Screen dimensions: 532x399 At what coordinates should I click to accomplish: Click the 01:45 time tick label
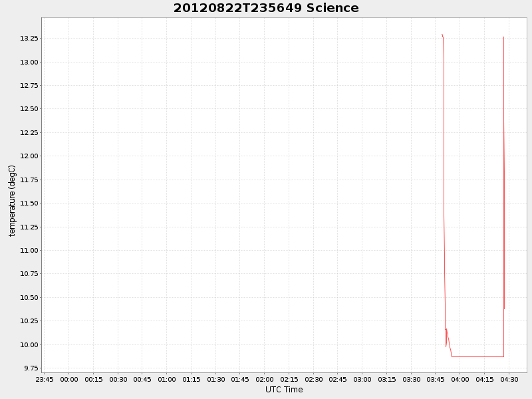pyautogui.click(x=240, y=379)
